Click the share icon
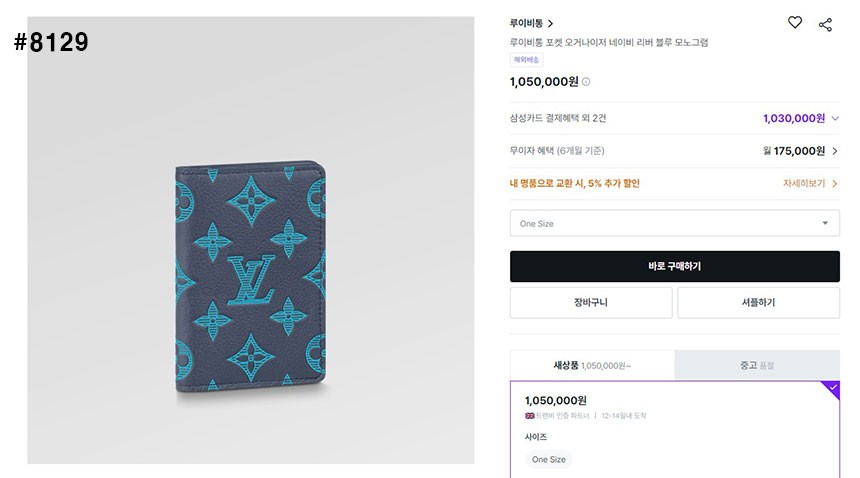860x478 pixels. (x=825, y=24)
